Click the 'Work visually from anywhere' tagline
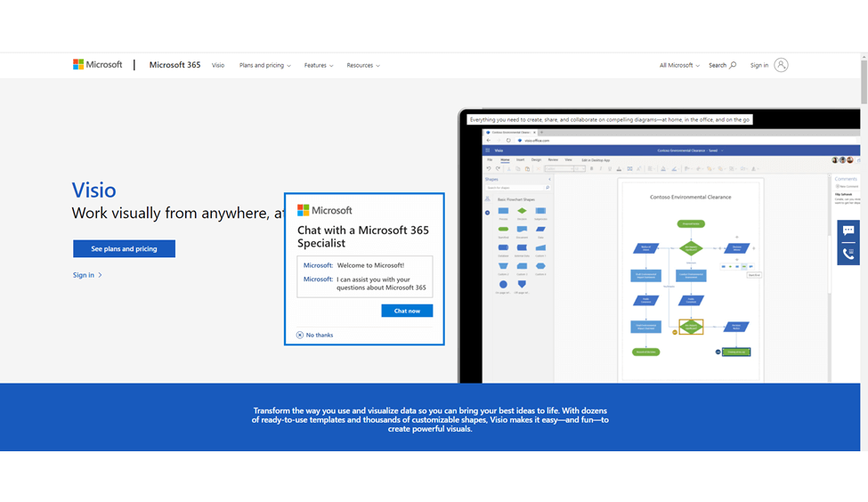868x502 pixels. point(178,213)
